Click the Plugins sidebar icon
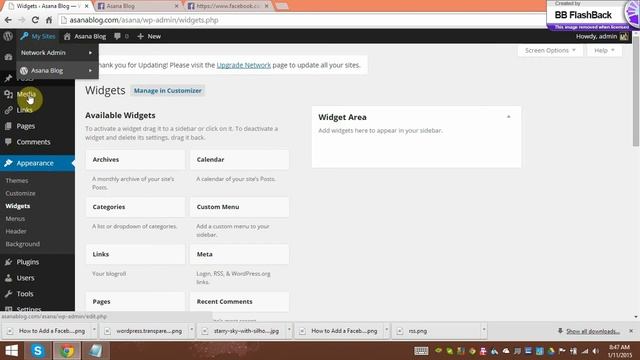The width and height of the screenshot is (640, 360). [8, 262]
